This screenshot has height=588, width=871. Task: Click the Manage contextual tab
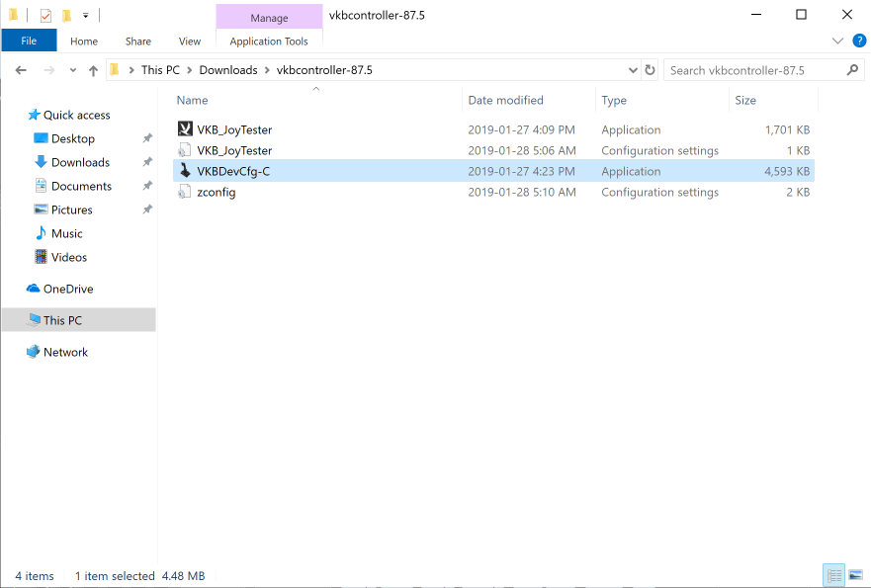click(x=269, y=17)
